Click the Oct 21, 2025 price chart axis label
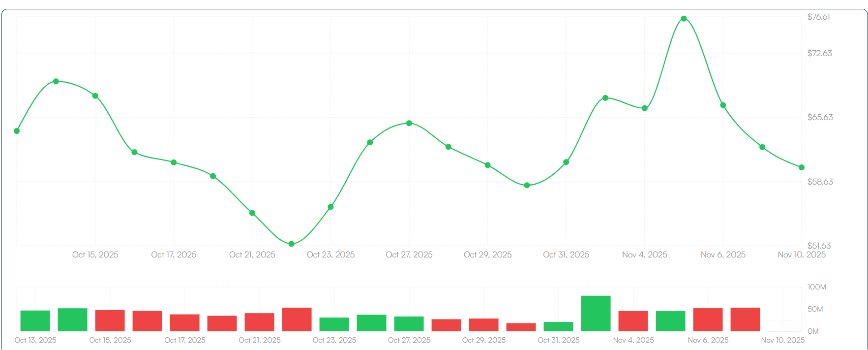Image resolution: width=868 pixels, height=350 pixels. coord(252,255)
